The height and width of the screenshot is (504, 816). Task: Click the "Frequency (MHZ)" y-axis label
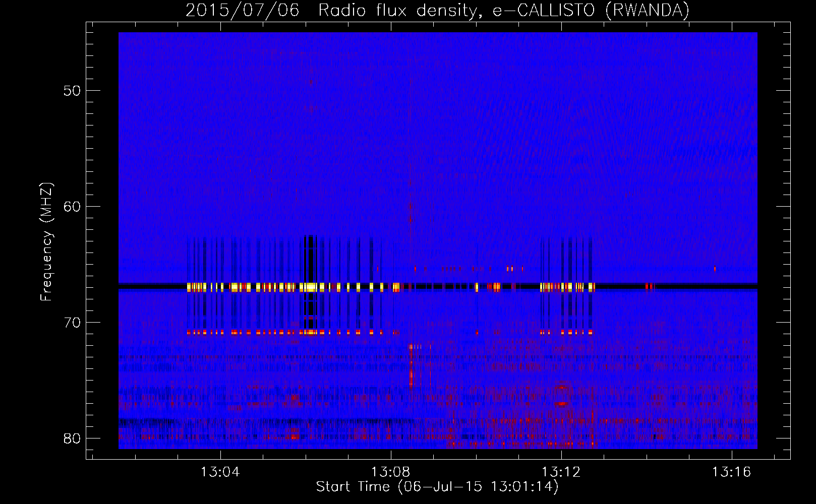point(46,242)
